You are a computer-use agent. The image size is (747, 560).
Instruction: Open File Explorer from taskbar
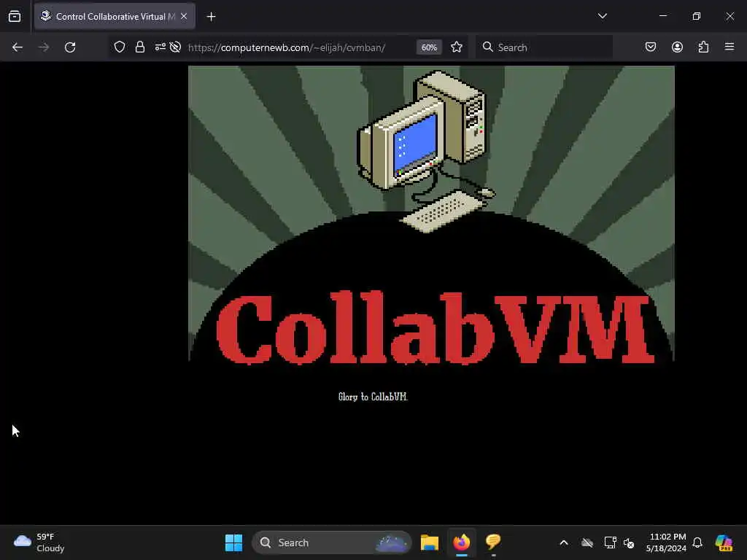[429, 542]
